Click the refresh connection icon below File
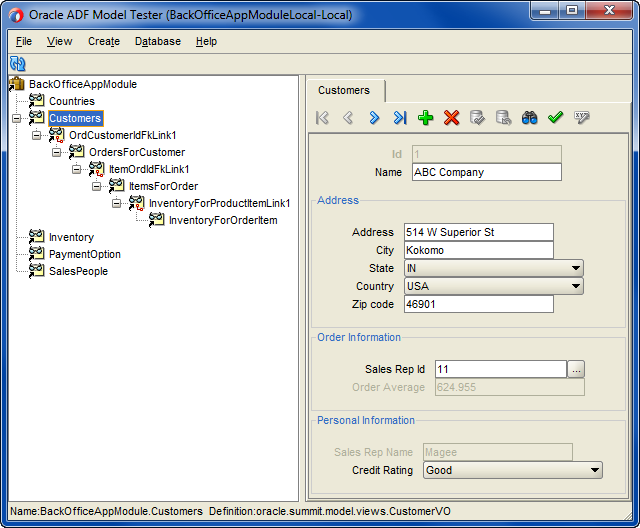 [x=18, y=64]
